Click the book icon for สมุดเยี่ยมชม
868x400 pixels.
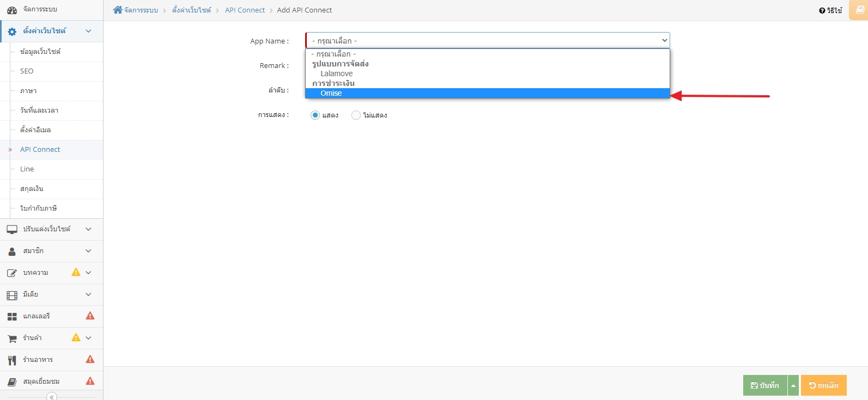click(x=12, y=382)
